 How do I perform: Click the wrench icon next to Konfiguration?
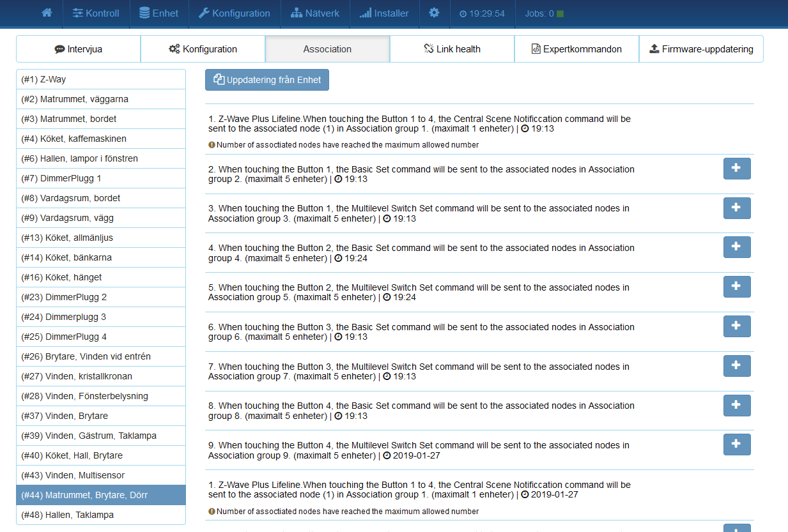tap(208, 13)
